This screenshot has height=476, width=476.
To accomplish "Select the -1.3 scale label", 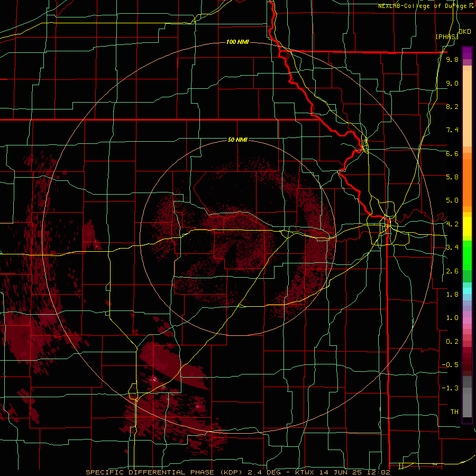I will [450, 388].
